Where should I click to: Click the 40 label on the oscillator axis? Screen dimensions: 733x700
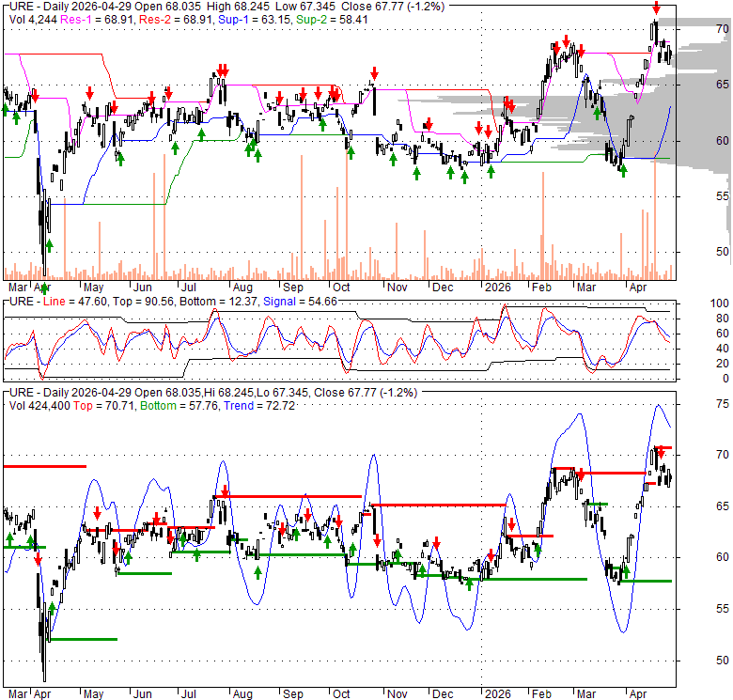723,349
